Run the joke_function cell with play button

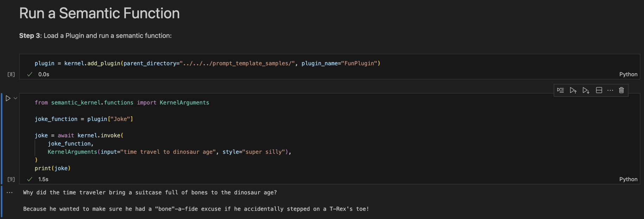[x=8, y=99]
